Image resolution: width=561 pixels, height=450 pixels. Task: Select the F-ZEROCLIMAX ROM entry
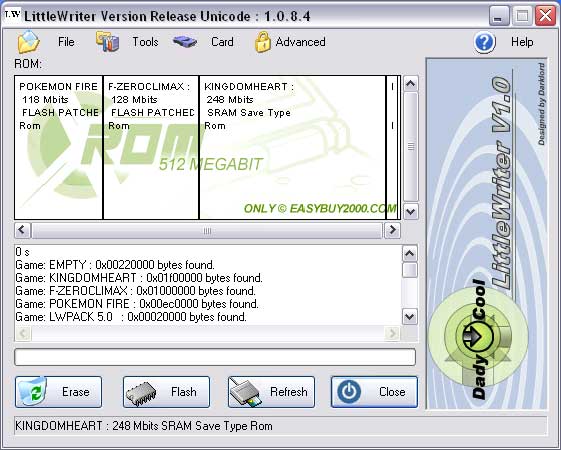click(151, 147)
